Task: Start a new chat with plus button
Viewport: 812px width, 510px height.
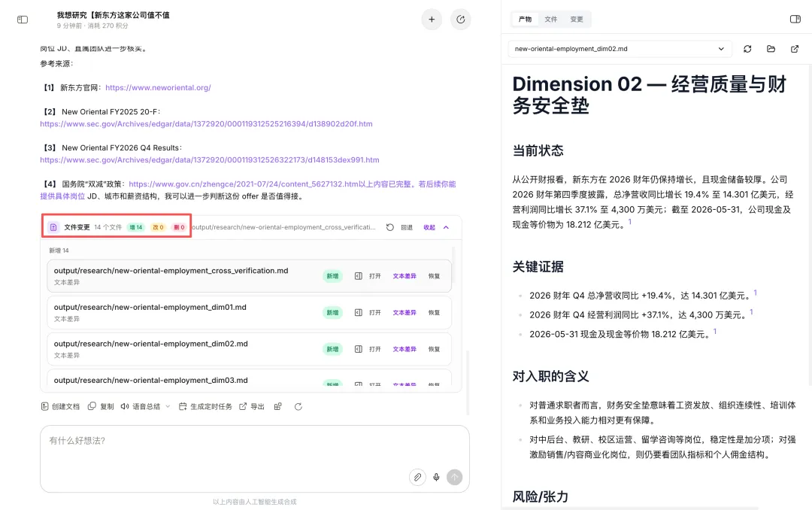Action: (x=432, y=20)
